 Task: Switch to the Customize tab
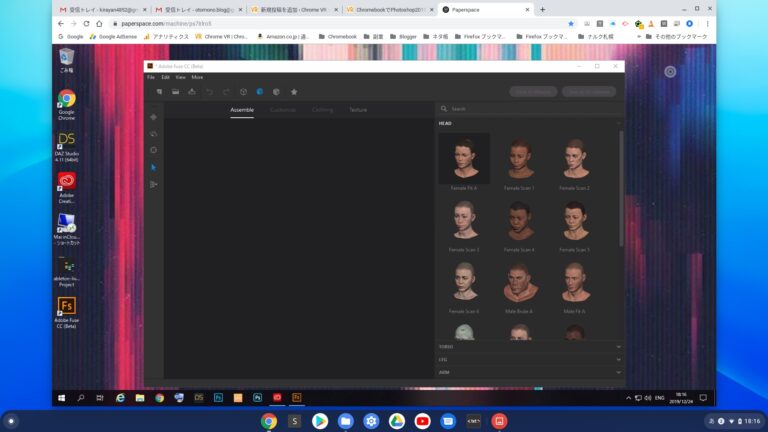[x=283, y=110]
